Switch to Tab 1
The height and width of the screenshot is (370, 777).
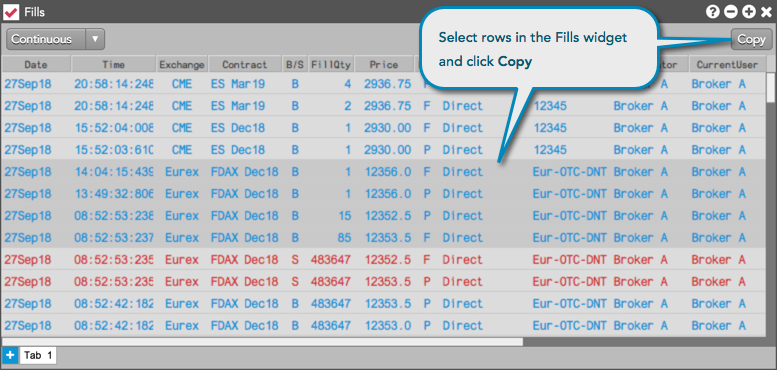pyautogui.click(x=38, y=355)
